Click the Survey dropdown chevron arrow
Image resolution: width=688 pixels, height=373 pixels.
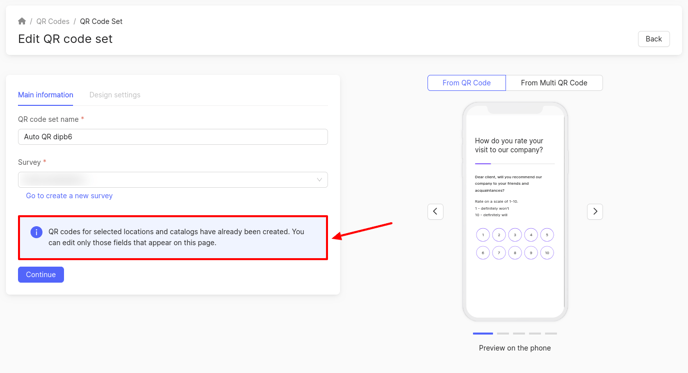point(319,179)
